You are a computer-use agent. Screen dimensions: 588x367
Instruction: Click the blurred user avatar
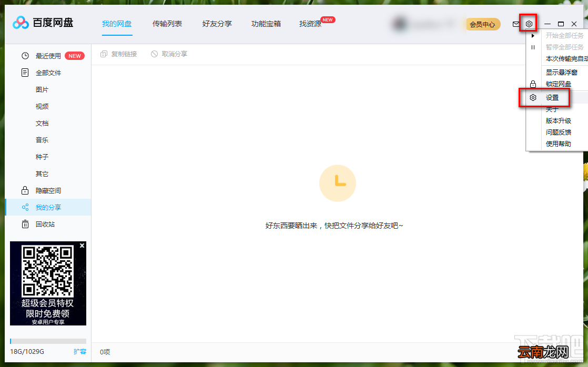400,24
